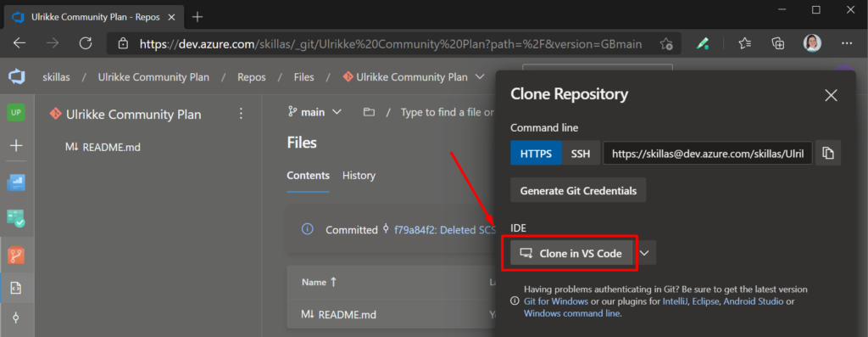This screenshot has height=337, width=868.
Task: Add page to favorites star icon
Action: (x=666, y=44)
